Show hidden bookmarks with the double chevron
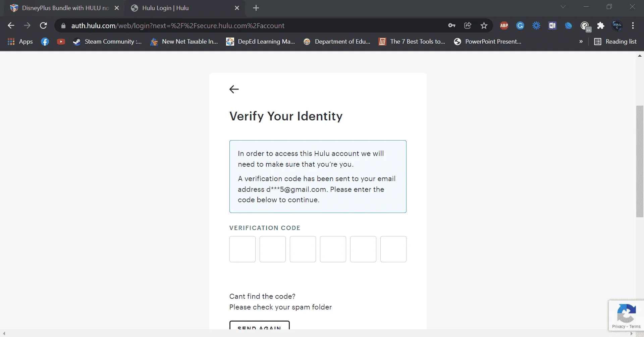 (581, 42)
